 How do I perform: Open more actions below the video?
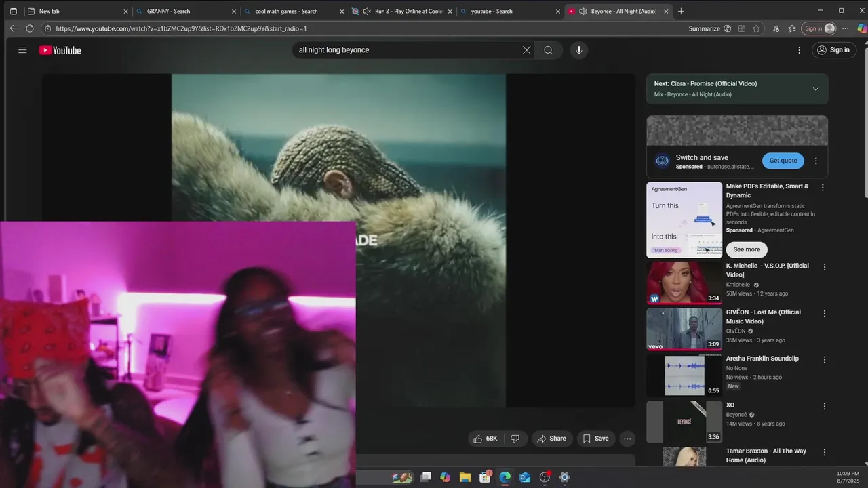tap(627, 439)
